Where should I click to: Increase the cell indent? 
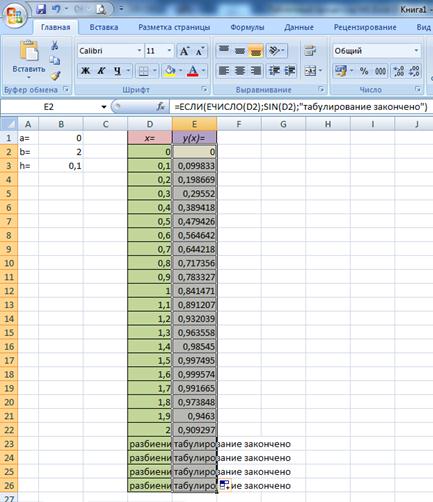tap(290, 71)
